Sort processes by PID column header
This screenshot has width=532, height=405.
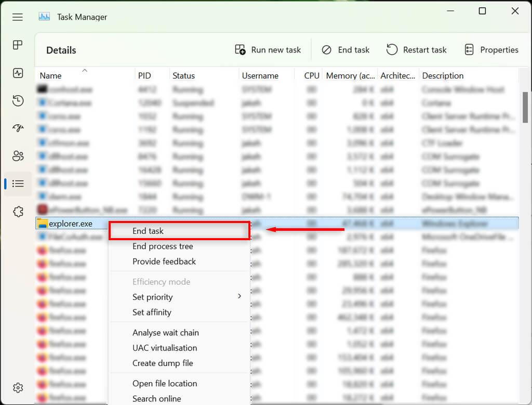pos(144,76)
